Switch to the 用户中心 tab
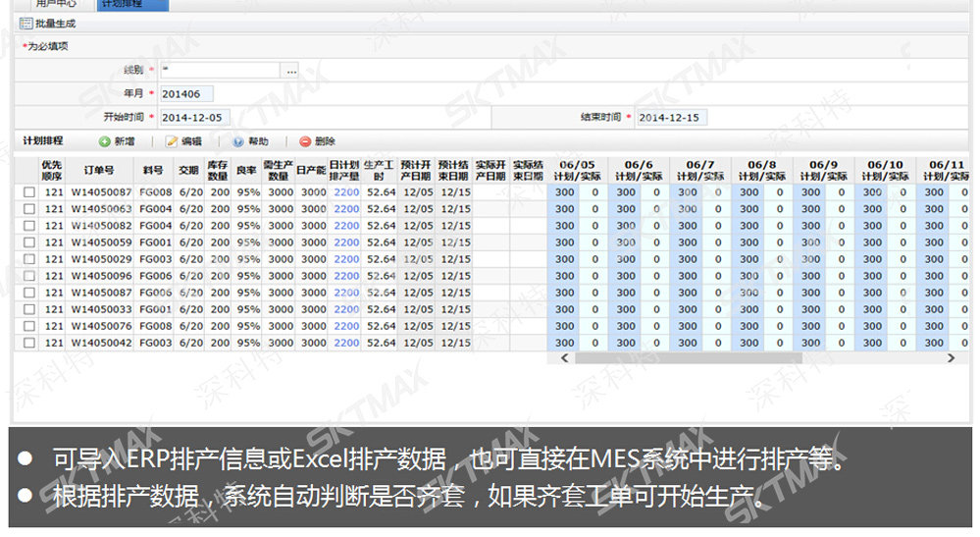The width and height of the screenshot is (980, 537). pyautogui.click(x=56, y=4)
